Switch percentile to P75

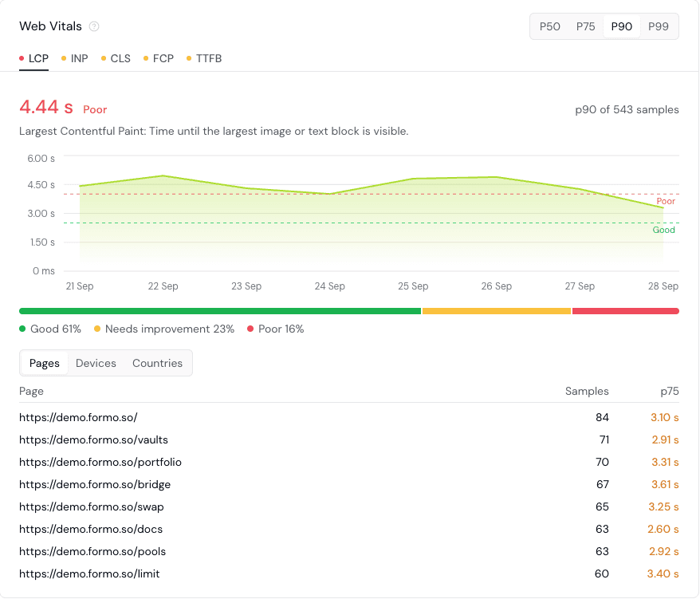pyautogui.click(x=585, y=26)
